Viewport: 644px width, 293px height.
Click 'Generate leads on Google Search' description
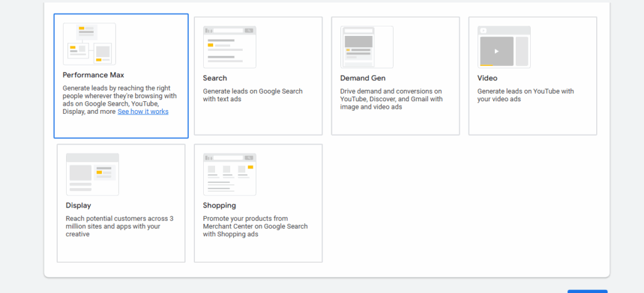pos(253,95)
